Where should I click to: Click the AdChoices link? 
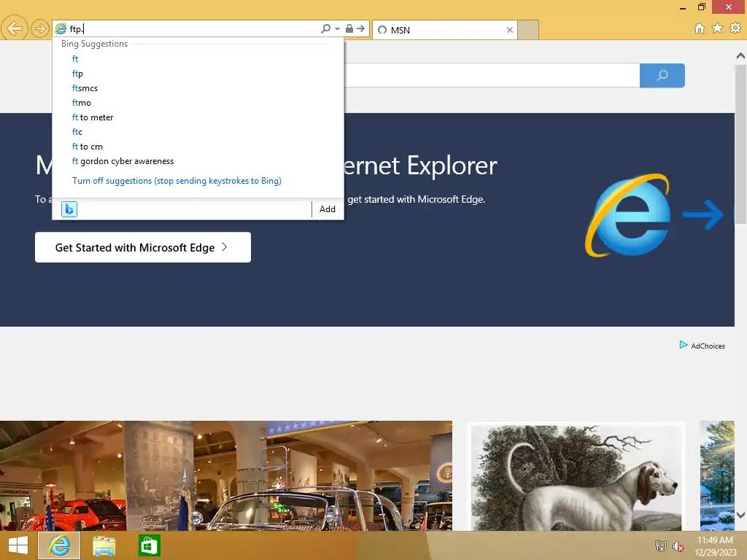[x=703, y=346]
